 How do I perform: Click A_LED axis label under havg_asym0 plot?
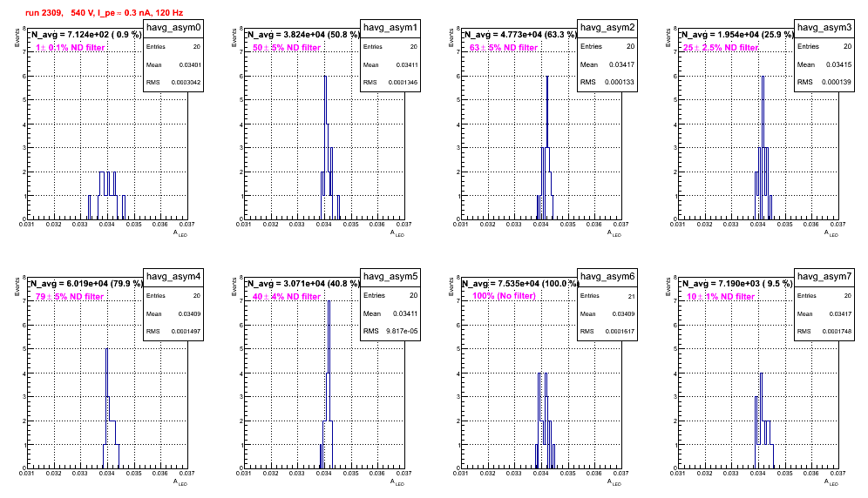(x=180, y=233)
